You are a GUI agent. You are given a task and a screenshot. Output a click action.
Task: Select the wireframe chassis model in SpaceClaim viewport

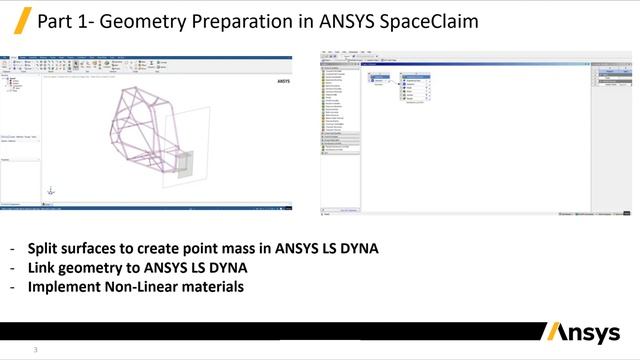click(146, 129)
